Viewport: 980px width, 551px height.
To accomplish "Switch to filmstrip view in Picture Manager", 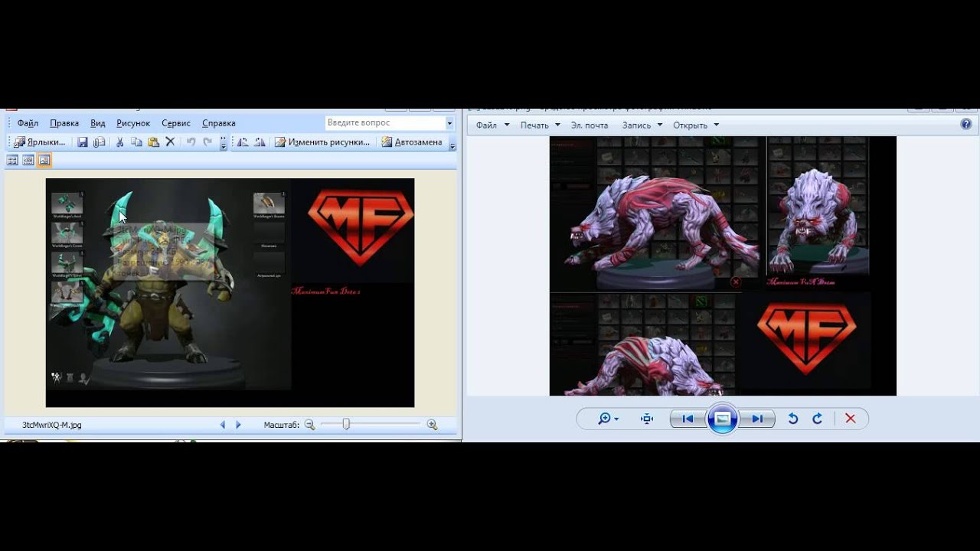I will [x=28, y=160].
